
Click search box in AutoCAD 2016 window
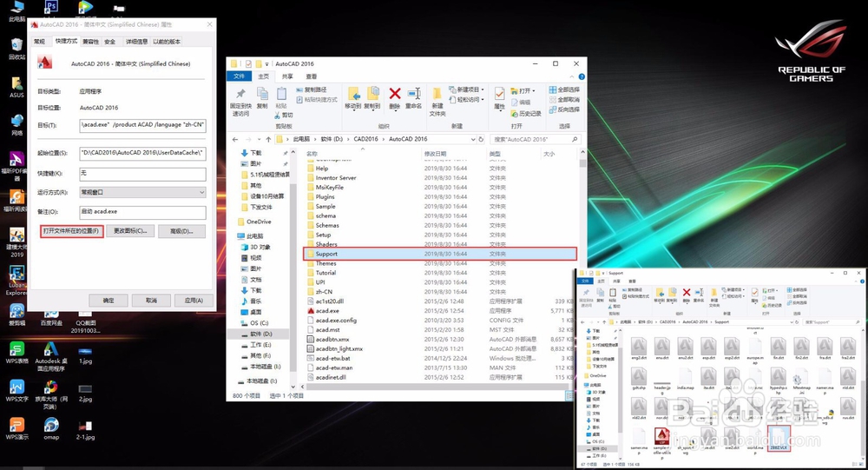[x=535, y=139]
